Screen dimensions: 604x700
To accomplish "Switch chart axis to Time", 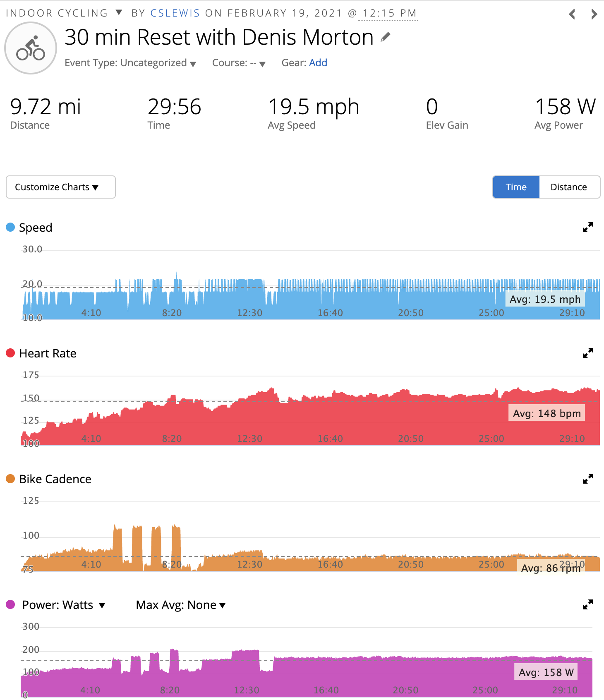I will pyautogui.click(x=516, y=187).
